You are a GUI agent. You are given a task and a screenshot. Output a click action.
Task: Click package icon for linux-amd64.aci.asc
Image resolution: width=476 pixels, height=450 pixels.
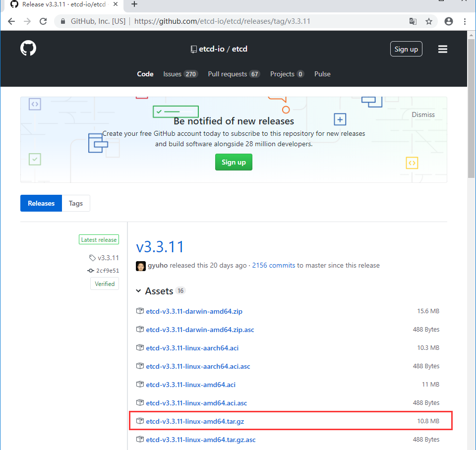140,402
